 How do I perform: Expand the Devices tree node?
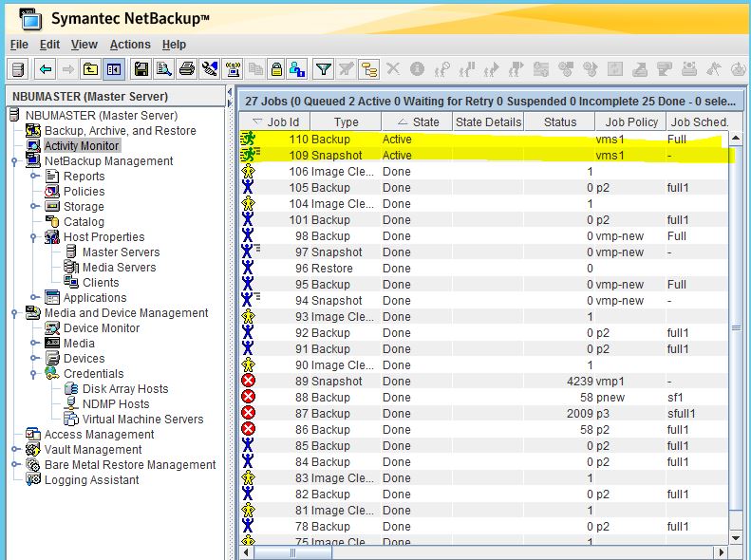(x=34, y=358)
